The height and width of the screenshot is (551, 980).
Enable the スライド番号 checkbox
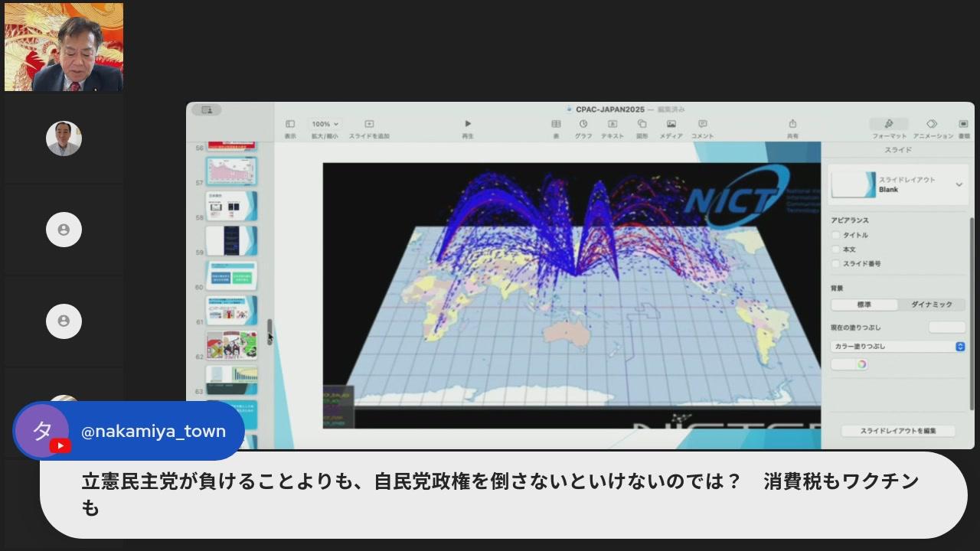[836, 263]
